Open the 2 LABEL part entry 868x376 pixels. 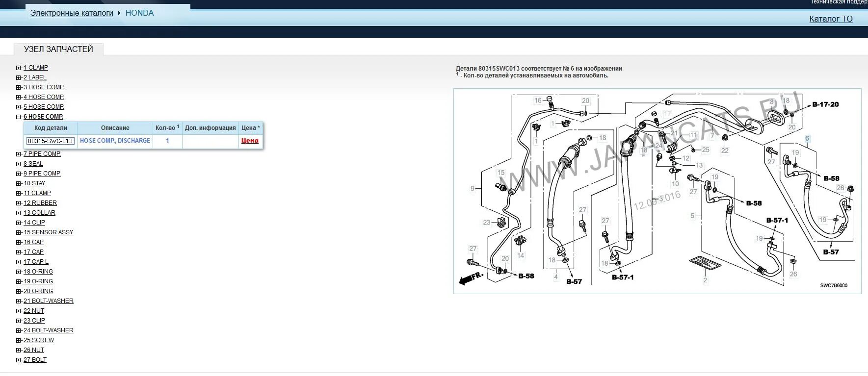click(35, 77)
